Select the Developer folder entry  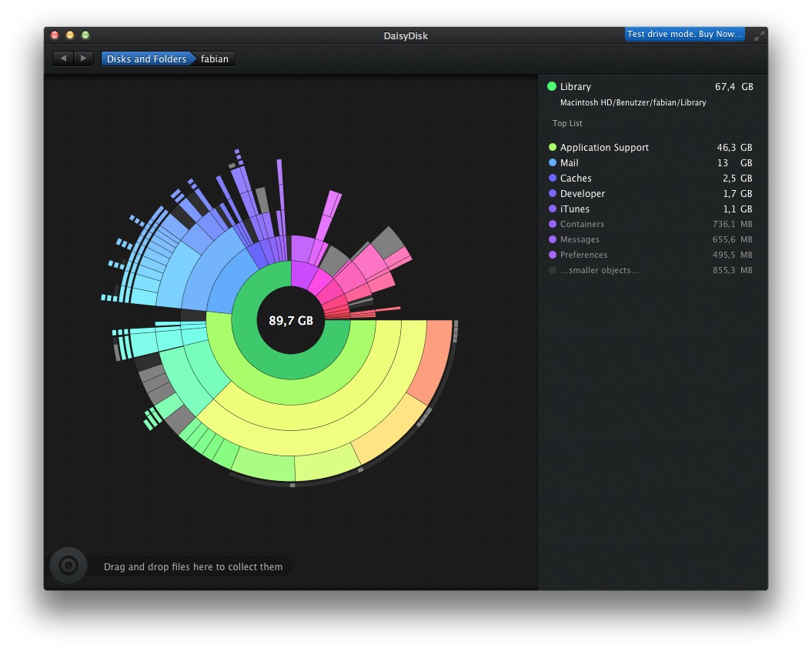coord(582,194)
